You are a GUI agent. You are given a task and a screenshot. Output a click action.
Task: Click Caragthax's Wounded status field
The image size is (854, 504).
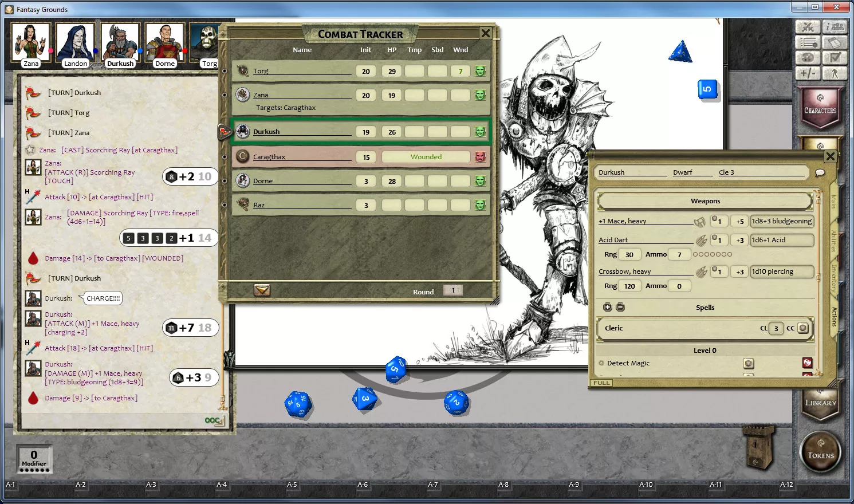coord(426,157)
